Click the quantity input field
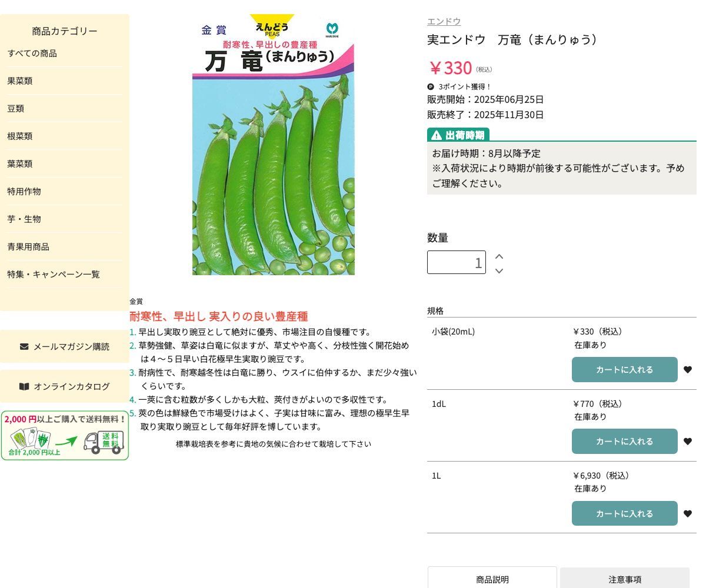The image size is (706, 588). pos(456,262)
